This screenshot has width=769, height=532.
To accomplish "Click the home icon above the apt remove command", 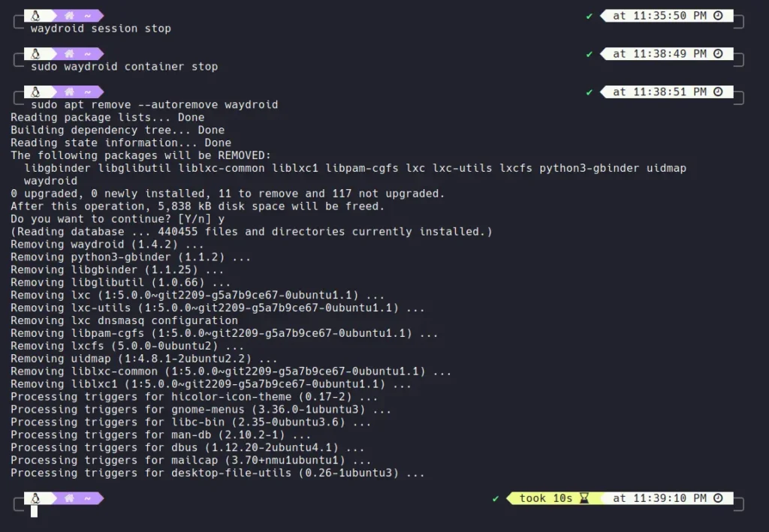I will click(x=69, y=92).
